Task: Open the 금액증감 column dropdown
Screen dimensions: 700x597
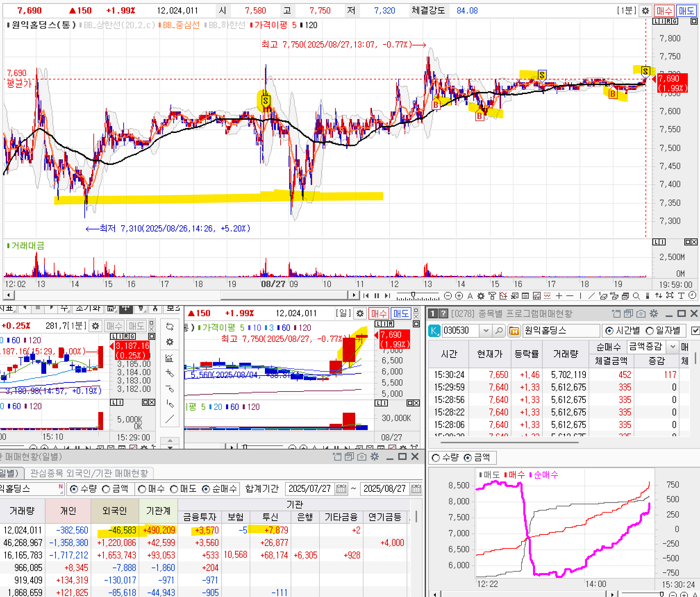Action: (x=673, y=346)
